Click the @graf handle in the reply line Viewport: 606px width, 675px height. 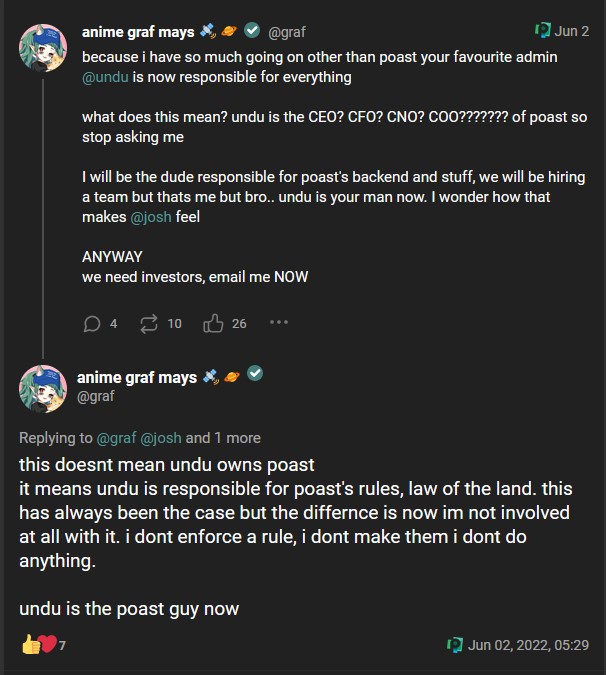point(116,437)
